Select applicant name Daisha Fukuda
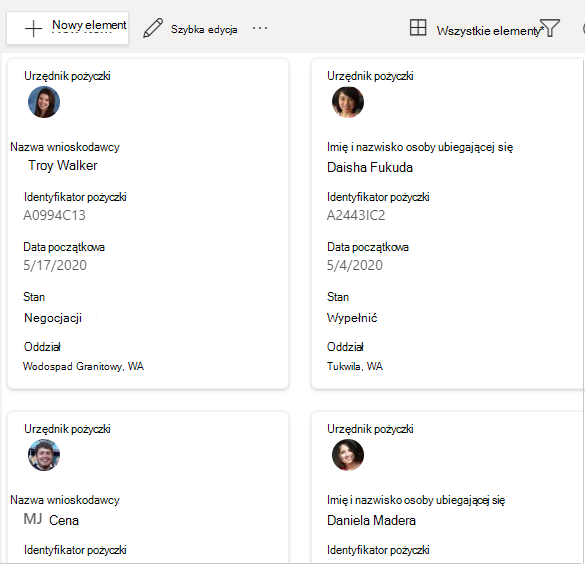The width and height of the screenshot is (585, 564). tap(370, 167)
